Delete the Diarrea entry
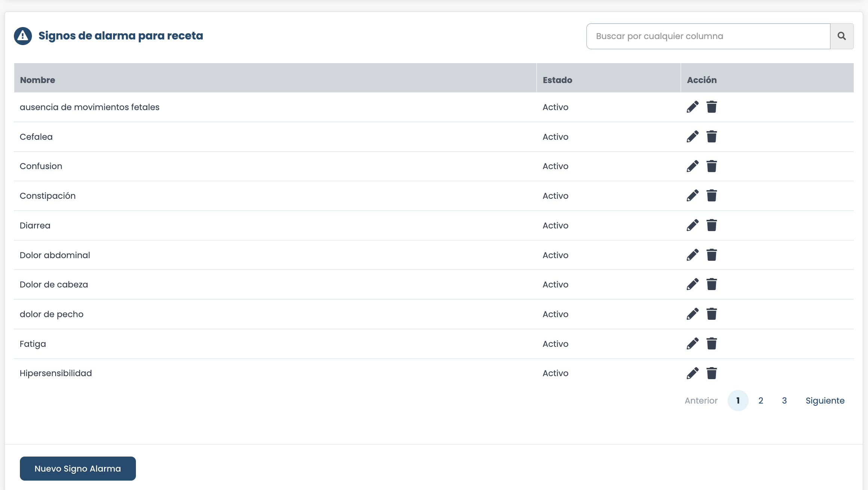The image size is (868, 490). pos(712,225)
